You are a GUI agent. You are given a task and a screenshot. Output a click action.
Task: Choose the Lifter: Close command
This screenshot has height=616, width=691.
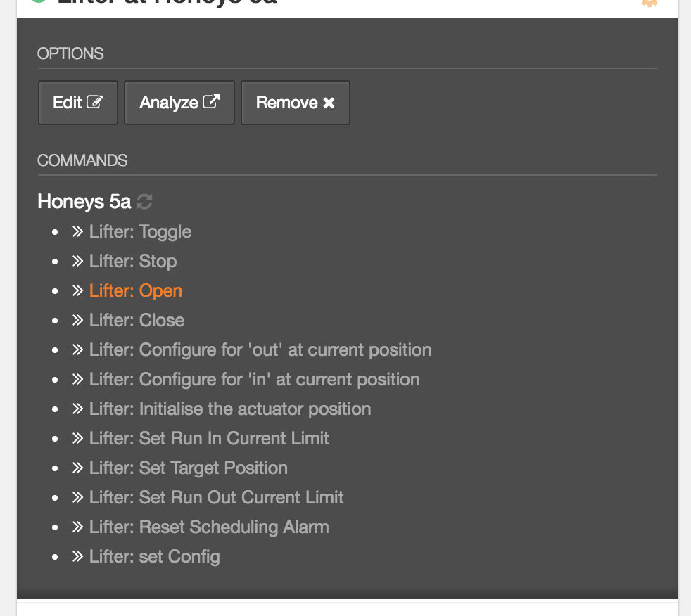pos(137,321)
